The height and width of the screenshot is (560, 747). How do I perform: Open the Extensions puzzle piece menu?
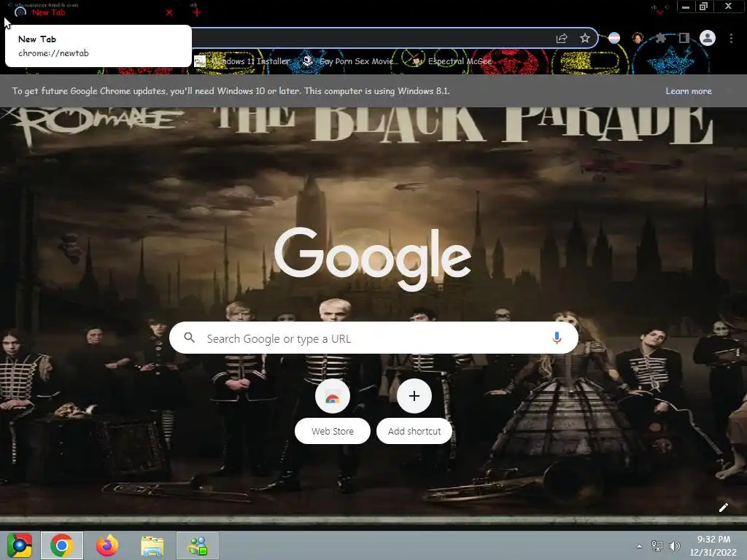[660, 38]
